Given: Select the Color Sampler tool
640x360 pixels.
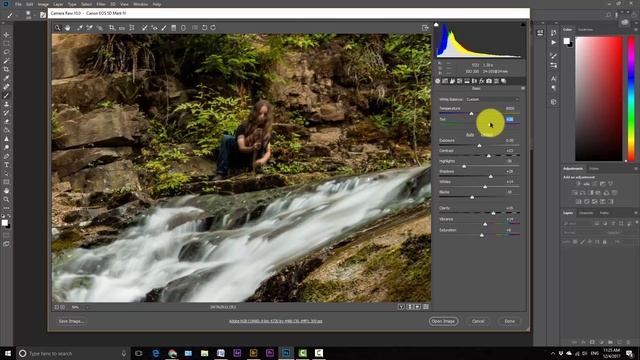Looking at the screenshot, I should point(89,28).
